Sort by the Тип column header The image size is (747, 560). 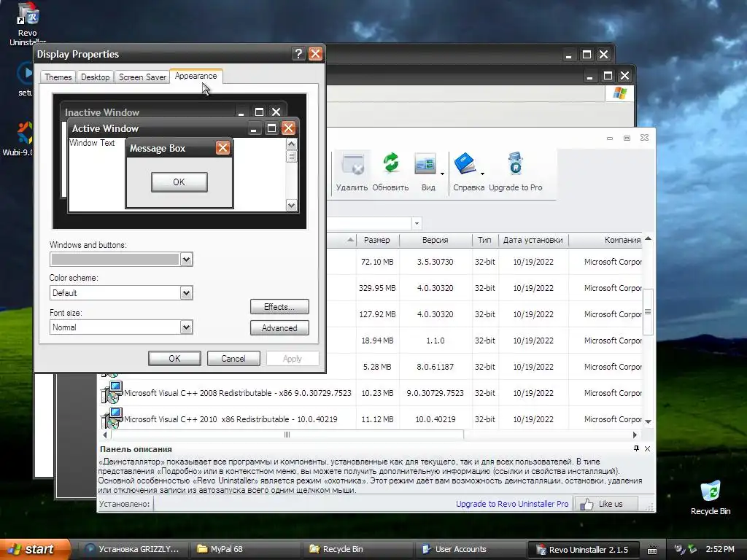pos(484,240)
